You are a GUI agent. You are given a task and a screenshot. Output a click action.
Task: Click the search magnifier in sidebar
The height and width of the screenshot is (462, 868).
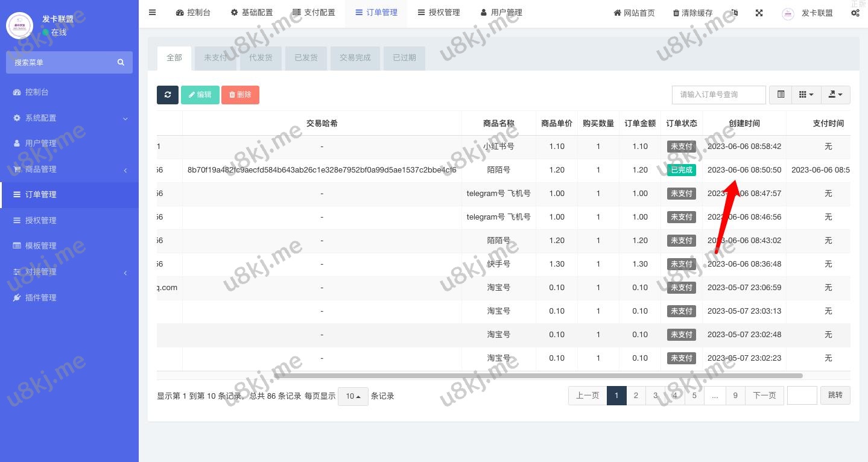pos(121,62)
